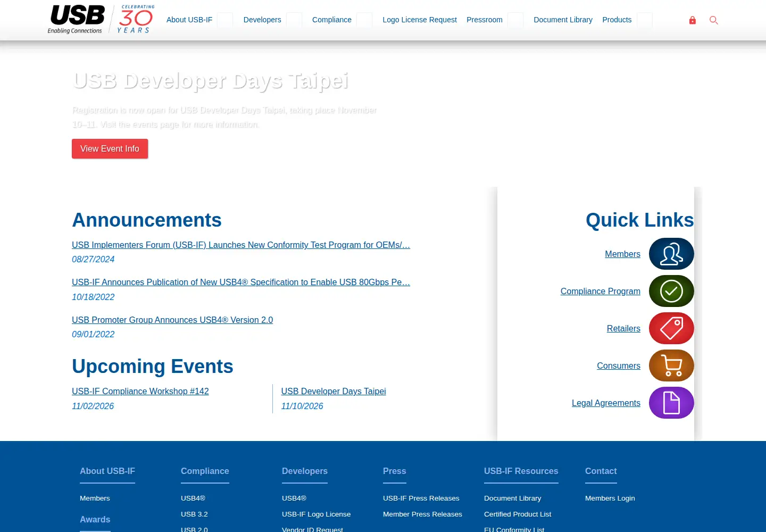The width and height of the screenshot is (766, 532).
Task: Open Document Library link in the footer
Action: pyautogui.click(x=513, y=498)
